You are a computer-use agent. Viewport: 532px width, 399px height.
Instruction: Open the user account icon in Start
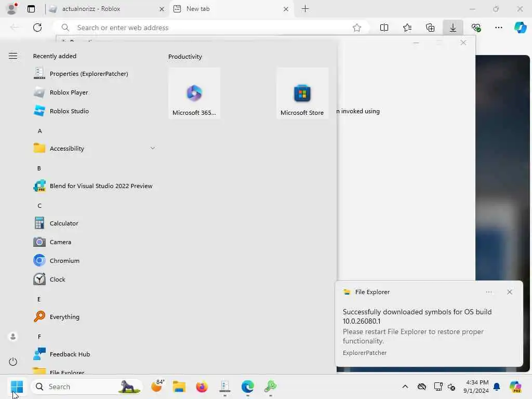13,337
